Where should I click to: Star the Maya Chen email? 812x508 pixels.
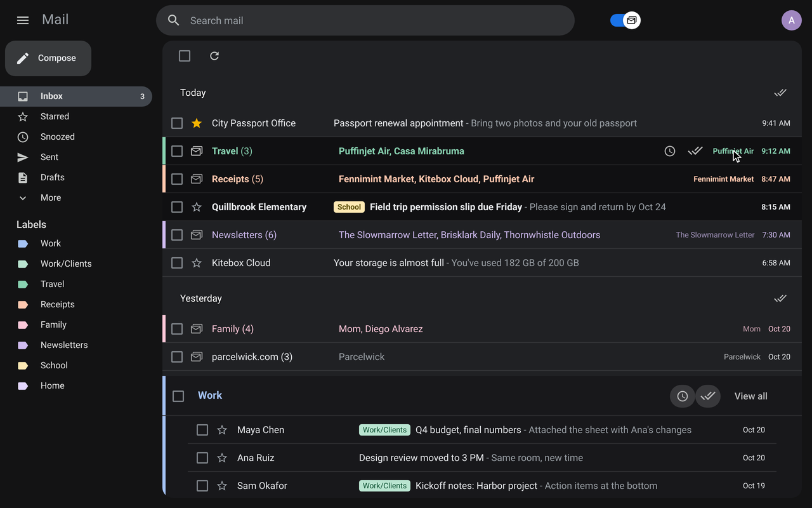(x=222, y=430)
